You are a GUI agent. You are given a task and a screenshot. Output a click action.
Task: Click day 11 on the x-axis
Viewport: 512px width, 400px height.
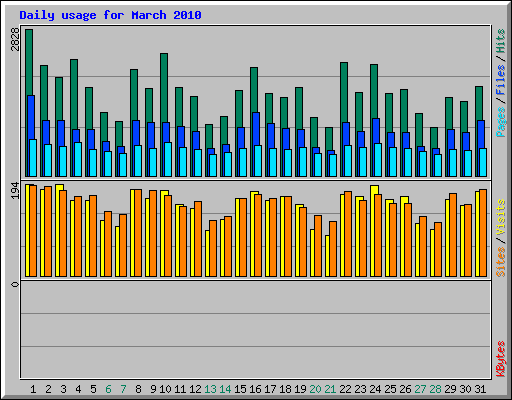pyautogui.click(x=180, y=389)
